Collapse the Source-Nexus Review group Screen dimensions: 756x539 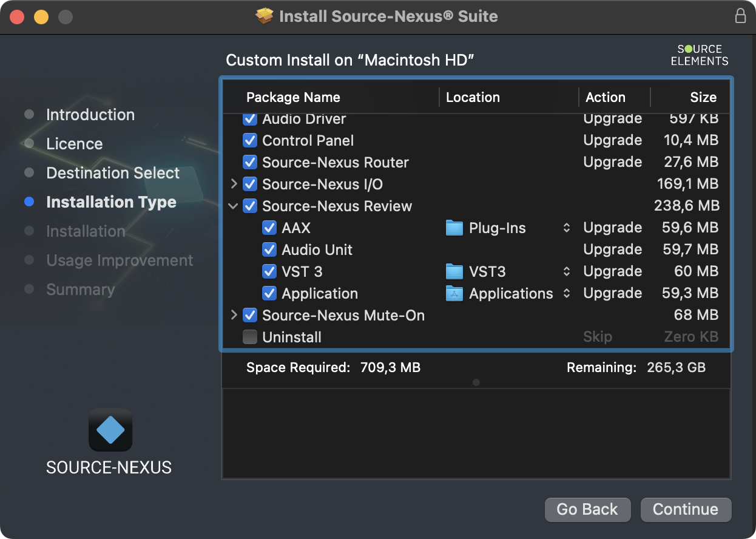click(233, 206)
